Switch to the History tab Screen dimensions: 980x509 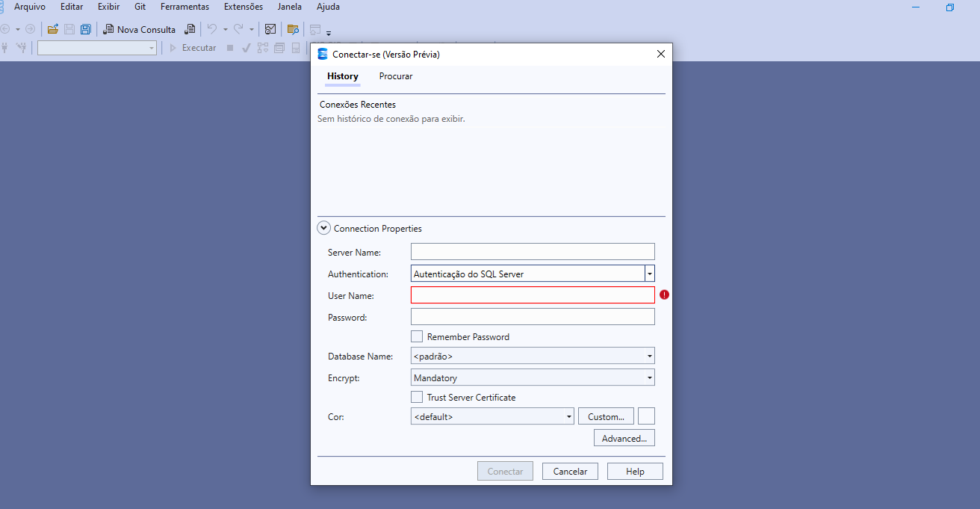343,76
